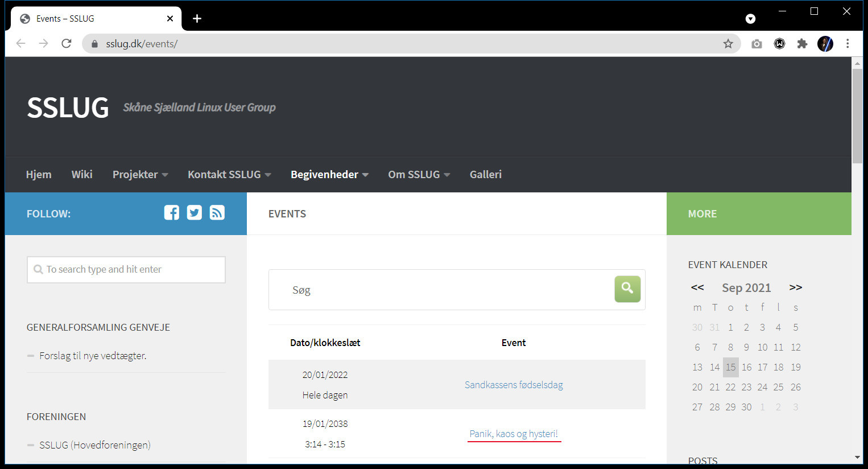Click the EVENTS page heading
This screenshot has width=868, height=469.
coord(287,214)
